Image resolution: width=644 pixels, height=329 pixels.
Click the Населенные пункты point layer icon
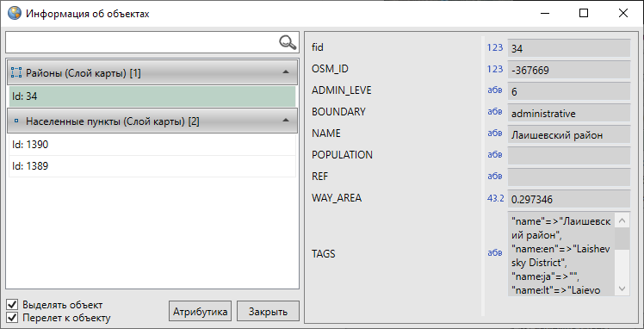point(16,121)
